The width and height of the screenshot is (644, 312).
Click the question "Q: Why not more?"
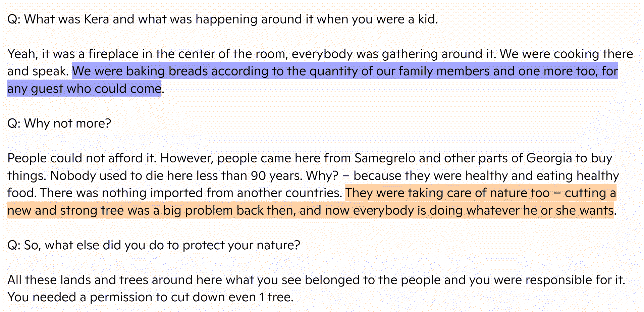click(59, 123)
